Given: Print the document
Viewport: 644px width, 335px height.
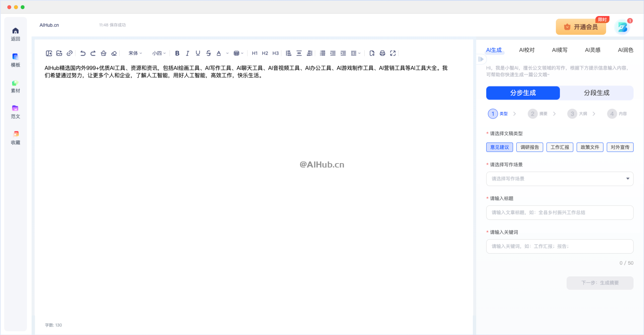Looking at the screenshot, I should (x=382, y=53).
